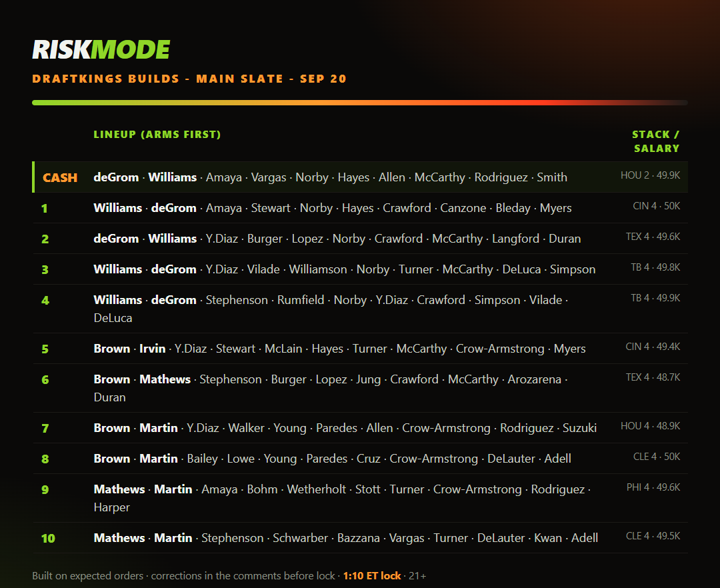
Task: Click lineup with Vilade · Williamson · Norby
Action: coord(345,269)
